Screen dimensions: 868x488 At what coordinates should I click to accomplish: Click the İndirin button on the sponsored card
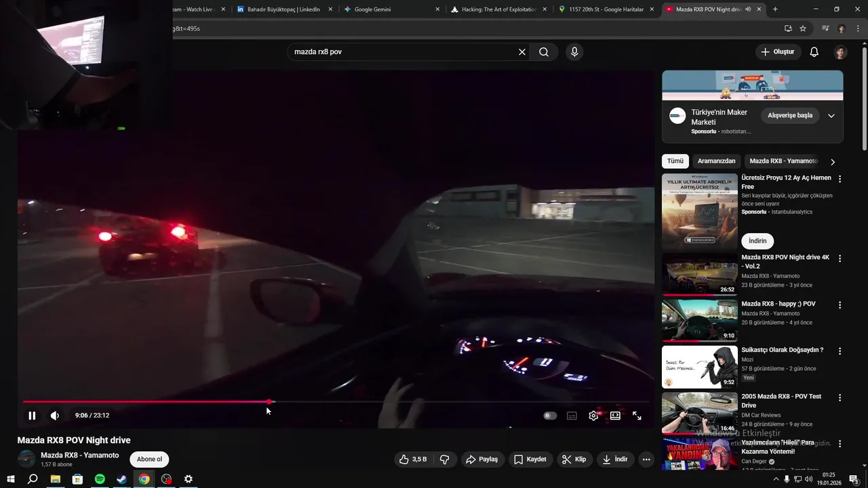click(x=757, y=241)
